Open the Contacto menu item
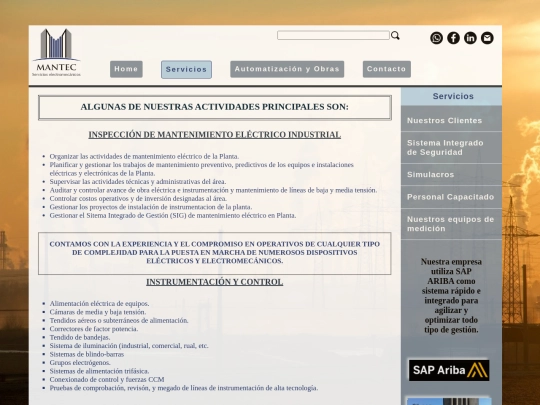Viewport: 540px width, 405px height. tap(386, 69)
